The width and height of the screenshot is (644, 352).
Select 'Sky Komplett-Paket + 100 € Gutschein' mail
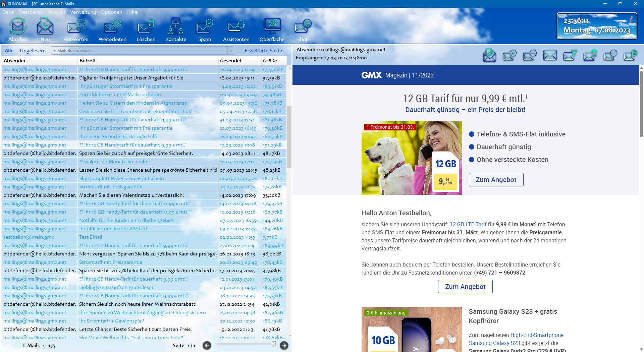(144, 178)
